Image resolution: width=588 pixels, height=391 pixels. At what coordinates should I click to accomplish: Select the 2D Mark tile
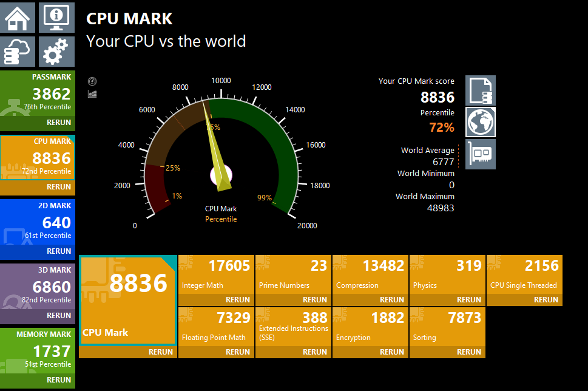pyautogui.click(x=38, y=222)
